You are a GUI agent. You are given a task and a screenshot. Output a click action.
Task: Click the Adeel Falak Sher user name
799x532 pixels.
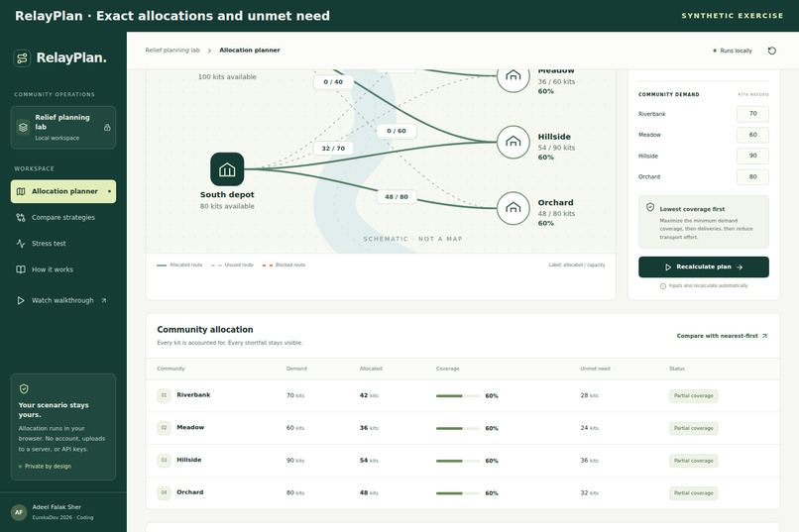pos(57,507)
